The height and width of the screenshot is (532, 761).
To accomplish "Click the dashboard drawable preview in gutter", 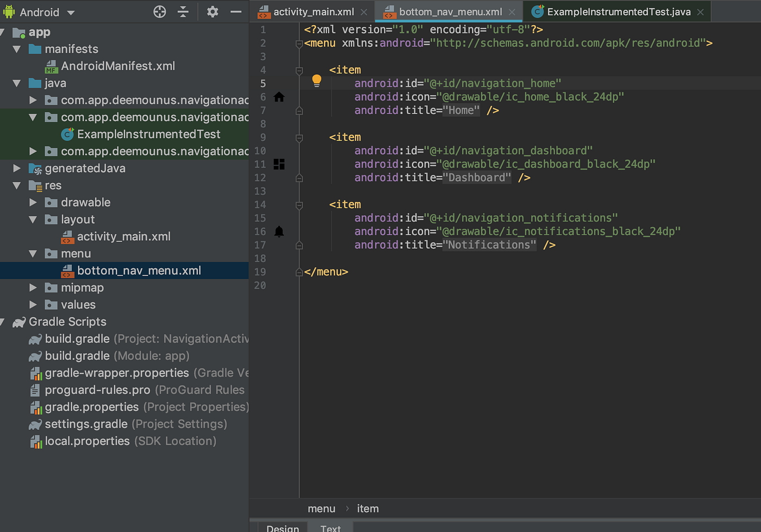I will 279,164.
